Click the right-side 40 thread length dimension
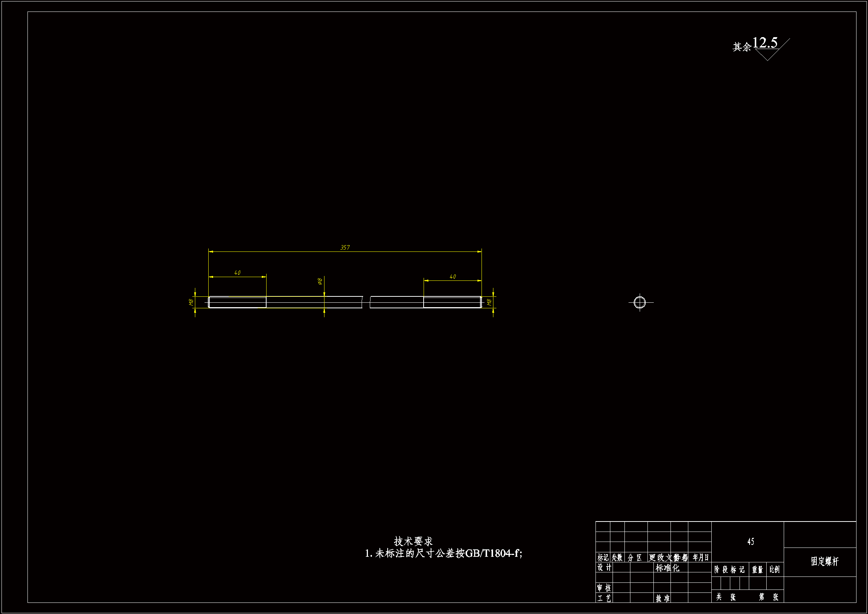The width and height of the screenshot is (868, 614). click(x=453, y=277)
